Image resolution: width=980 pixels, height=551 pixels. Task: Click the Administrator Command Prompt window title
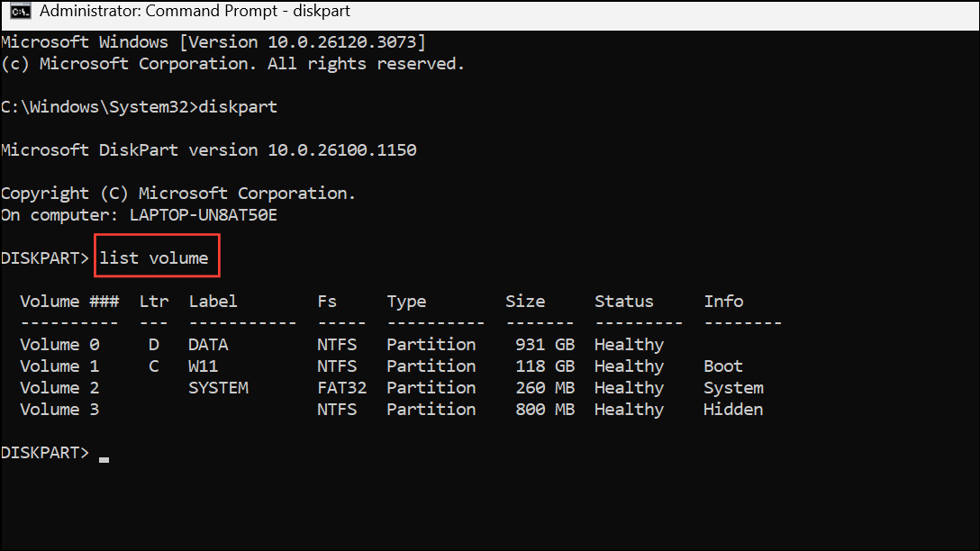click(195, 13)
